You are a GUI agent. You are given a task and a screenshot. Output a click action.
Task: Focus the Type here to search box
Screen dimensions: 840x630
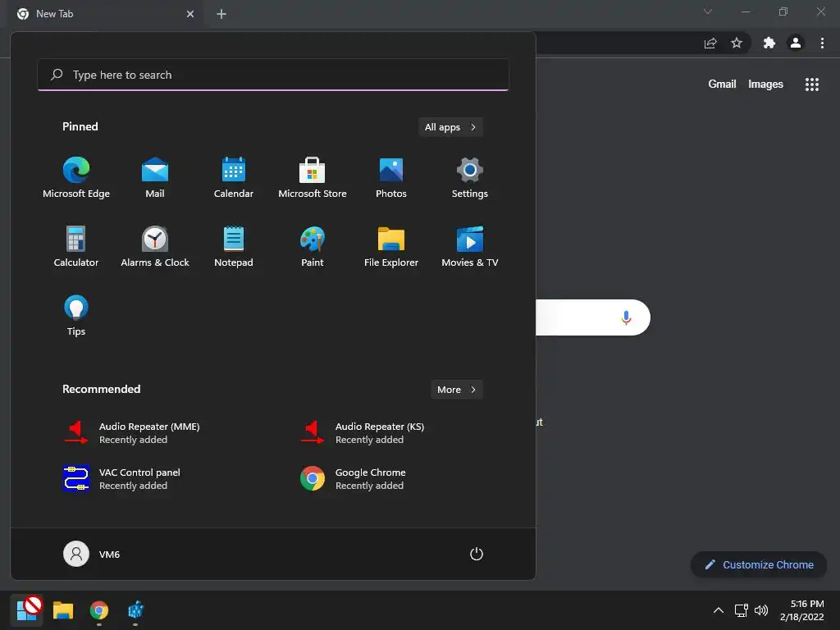point(273,75)
